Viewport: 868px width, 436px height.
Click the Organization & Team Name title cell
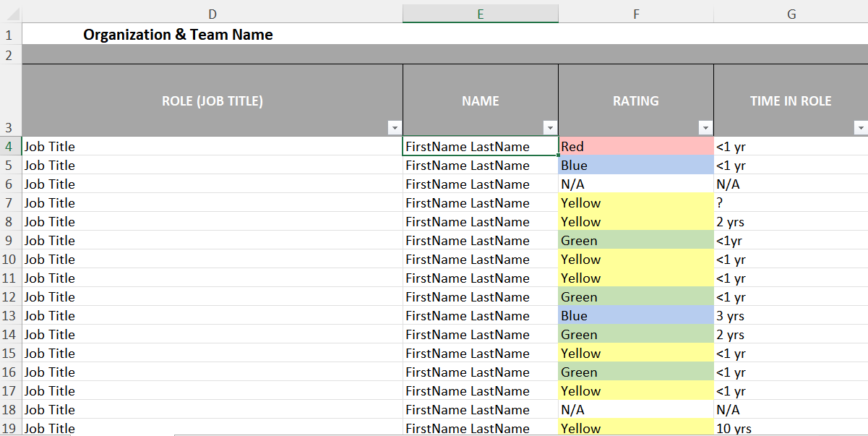[x=179, y=34]
